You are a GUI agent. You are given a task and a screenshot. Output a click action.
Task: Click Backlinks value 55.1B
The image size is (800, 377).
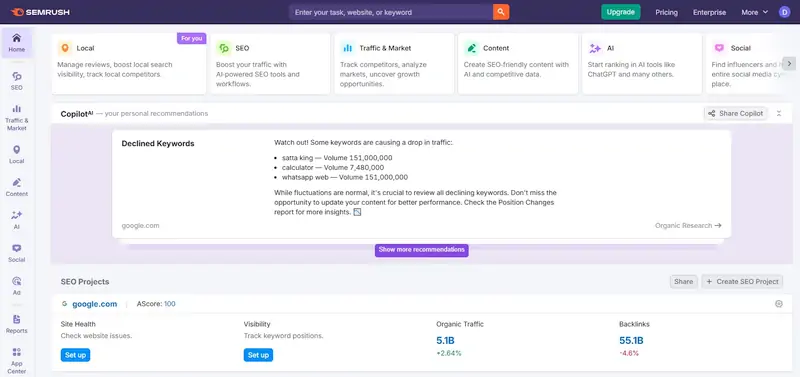[x=631, y=340]
